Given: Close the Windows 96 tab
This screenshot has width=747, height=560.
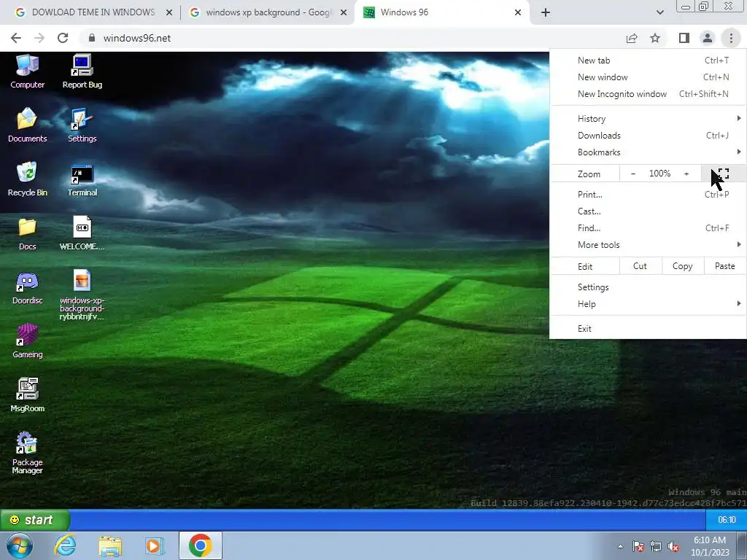Looking at the screenshot, I should tap(518, 12).
